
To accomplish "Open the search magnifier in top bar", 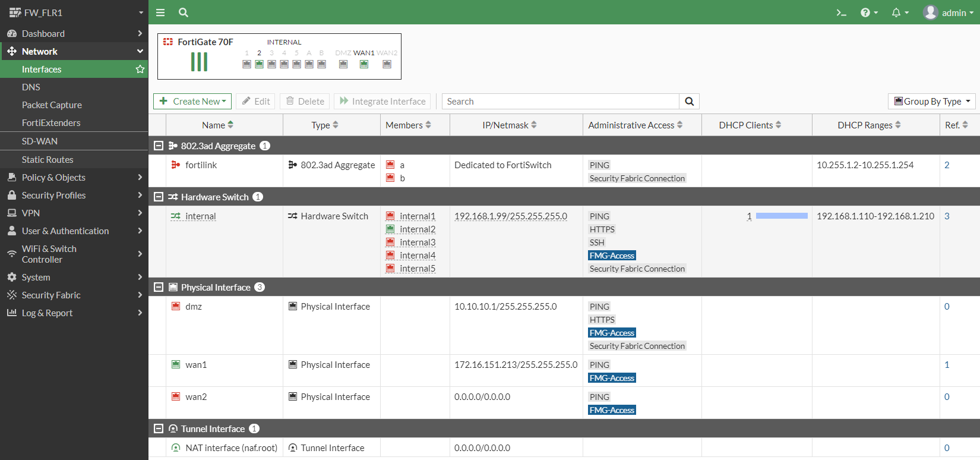I will [x=184, y=12].
